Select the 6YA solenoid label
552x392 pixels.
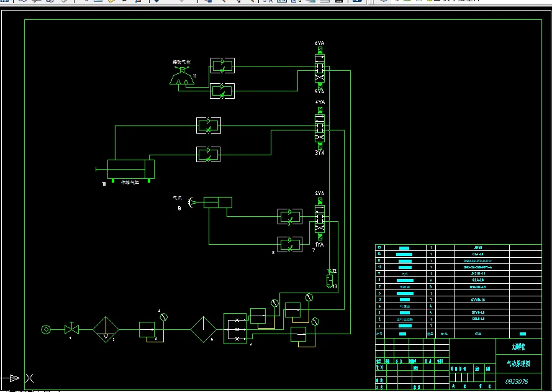pyautogui.click(x=320, y=43)
